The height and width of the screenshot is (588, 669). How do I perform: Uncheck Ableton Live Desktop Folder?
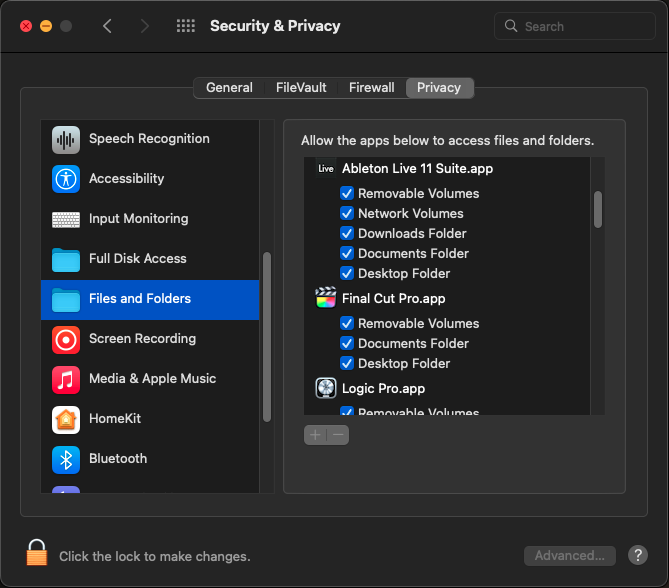[347, 273]
